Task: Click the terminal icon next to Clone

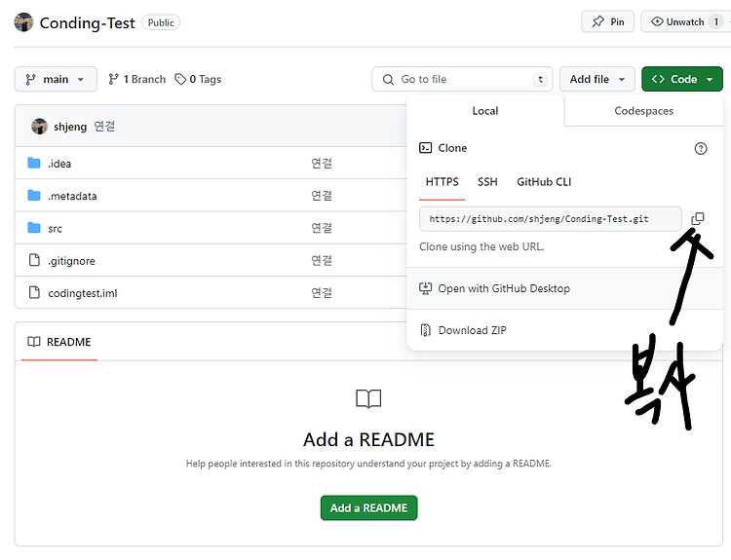Action: (x=425, y=148)
